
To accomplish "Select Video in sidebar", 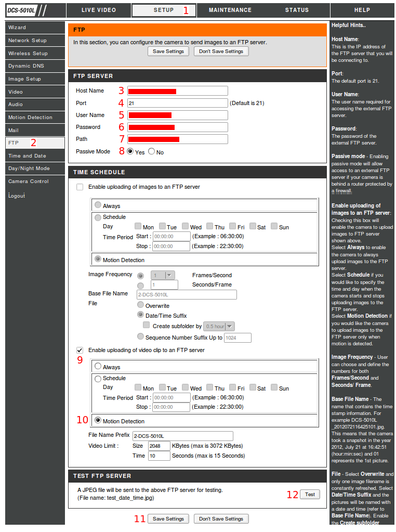I will pyautogui.click(x=35, y=92).
